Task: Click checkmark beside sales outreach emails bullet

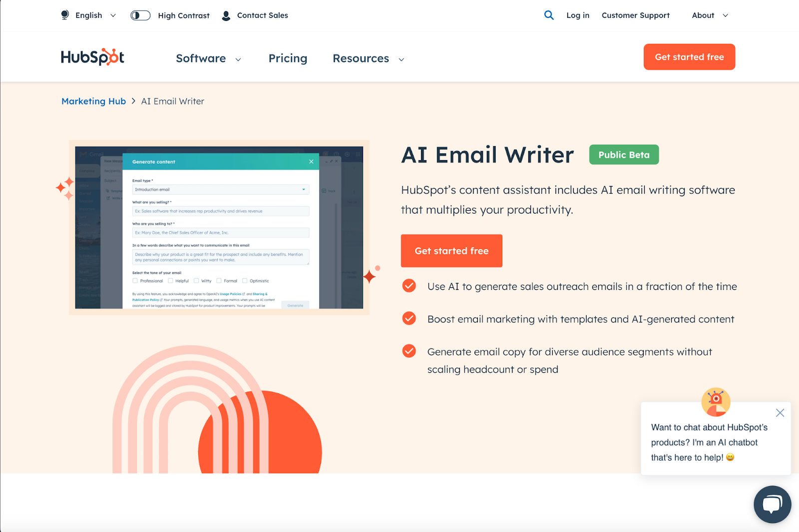Action: point(409,286)
